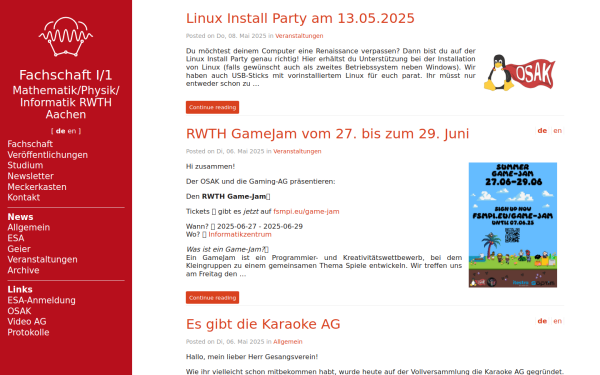
Task: Open the fsmpi.eu/game-jam ticket link
Action: (x=306, y=212)
